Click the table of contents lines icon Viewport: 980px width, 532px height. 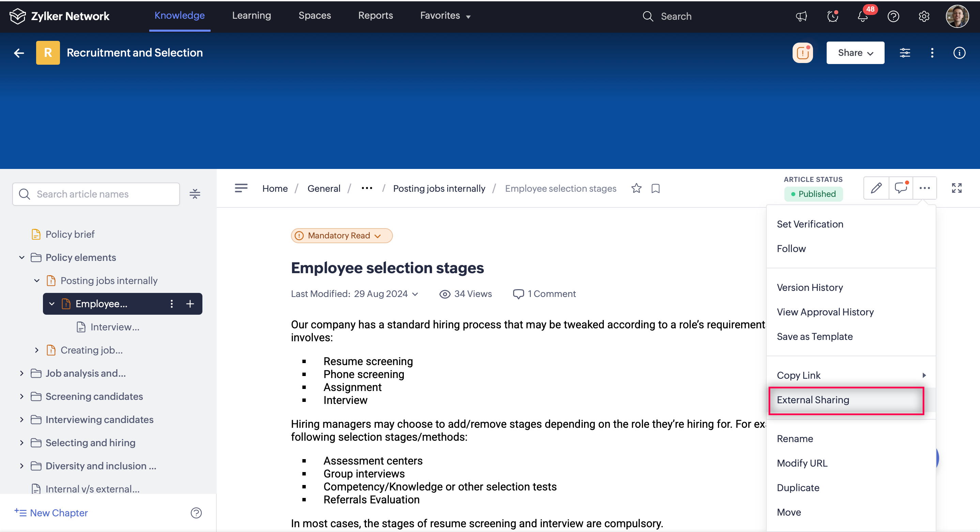click(x=241, y=188)
